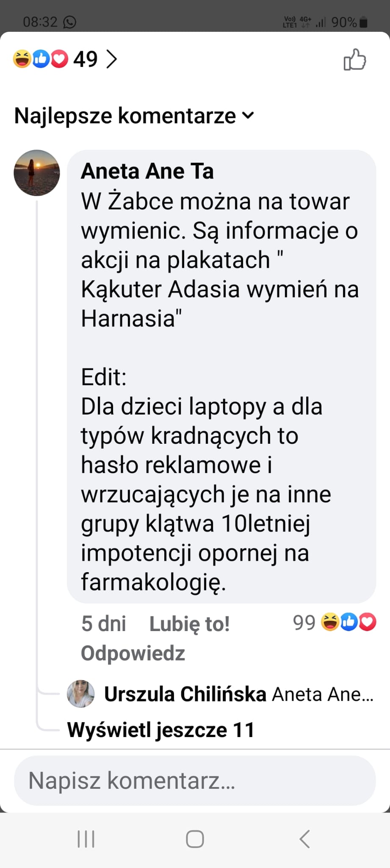This screenshot has height=868, width=390.
Task: Expand Wyświetl jeszcze 11 replies
Action: point(160,730)
